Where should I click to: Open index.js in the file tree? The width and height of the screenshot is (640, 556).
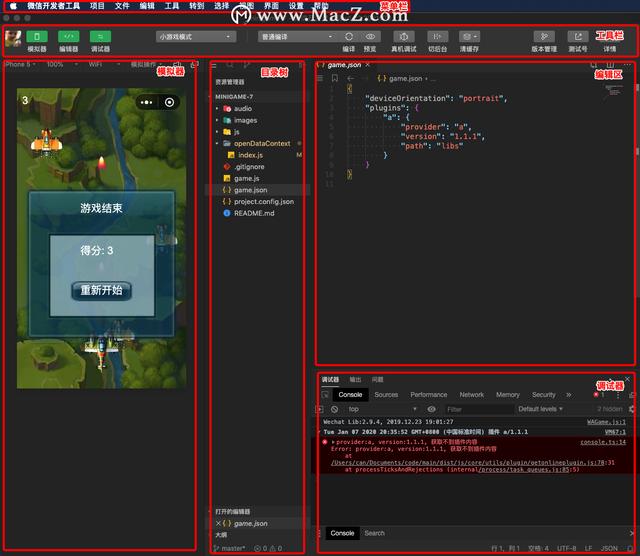click(x=250, y=155)
